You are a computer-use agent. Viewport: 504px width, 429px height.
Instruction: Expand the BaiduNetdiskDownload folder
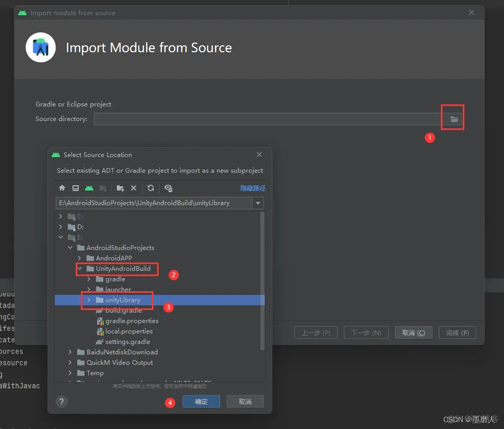[70, 352]
